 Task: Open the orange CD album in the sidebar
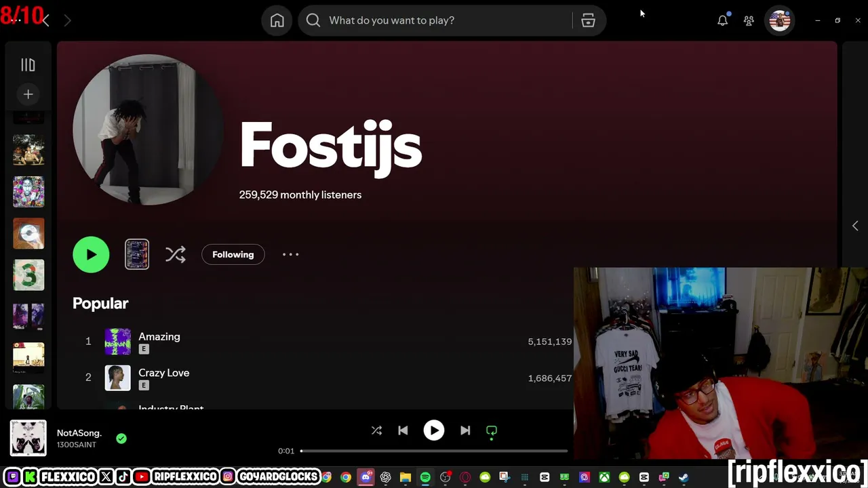pyautogui.click(x=28, y=234)
